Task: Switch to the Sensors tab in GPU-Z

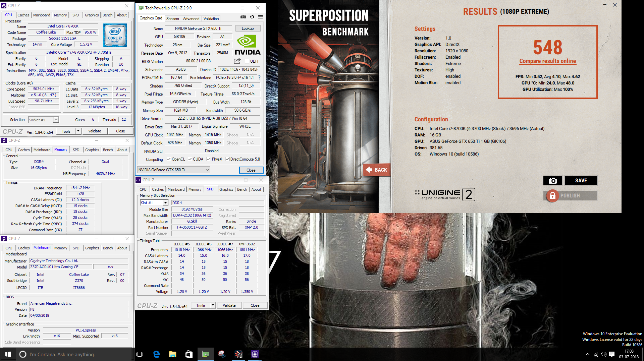Action: pos(172,19)
